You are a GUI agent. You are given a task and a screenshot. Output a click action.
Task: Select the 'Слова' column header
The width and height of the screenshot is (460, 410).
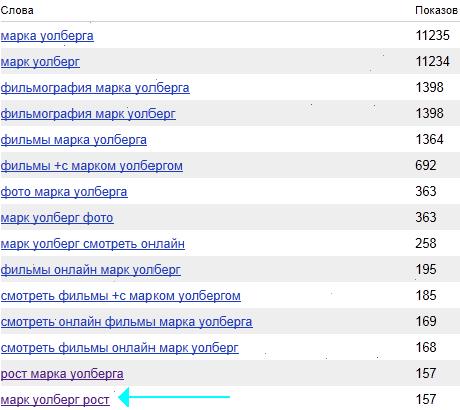pyautogui.click(x=17, y=10)
